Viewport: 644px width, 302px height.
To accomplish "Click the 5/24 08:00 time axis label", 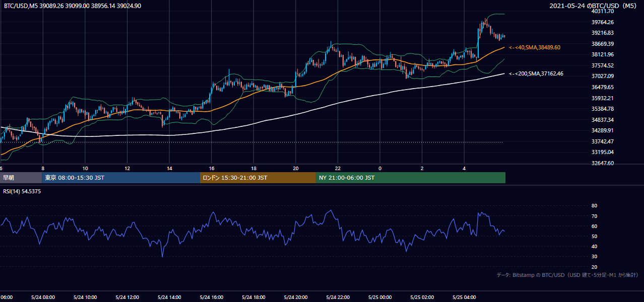I will pyautogui.click(x=43, y=297).
